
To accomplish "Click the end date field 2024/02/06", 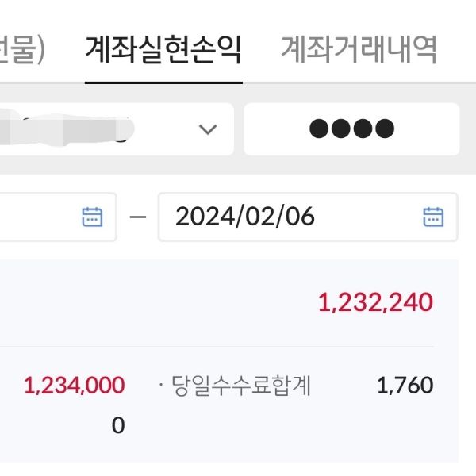I will pos(246,217).
